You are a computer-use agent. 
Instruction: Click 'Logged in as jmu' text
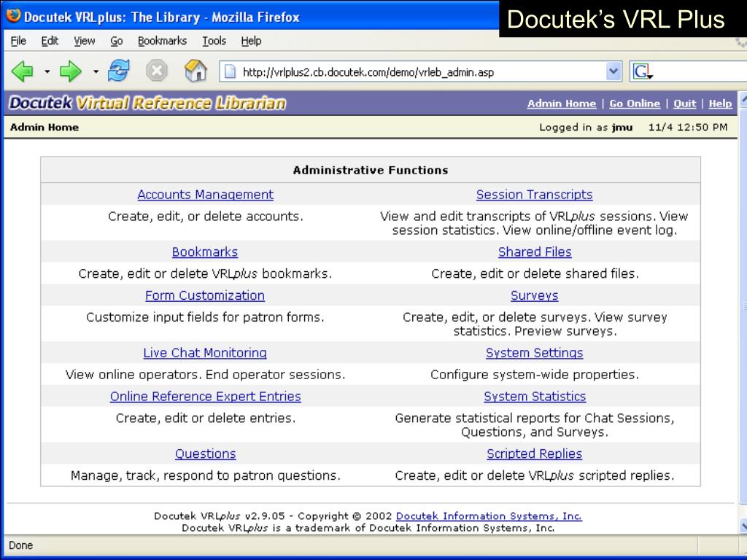tap(586, 127)
